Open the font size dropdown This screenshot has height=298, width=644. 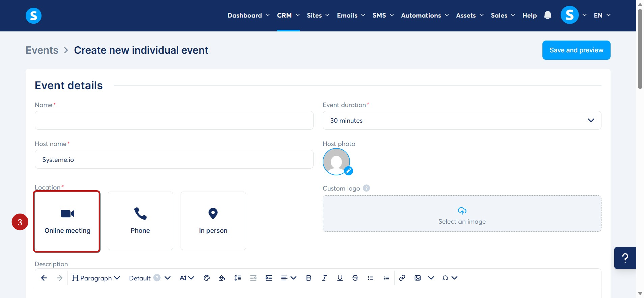(187, 278)
